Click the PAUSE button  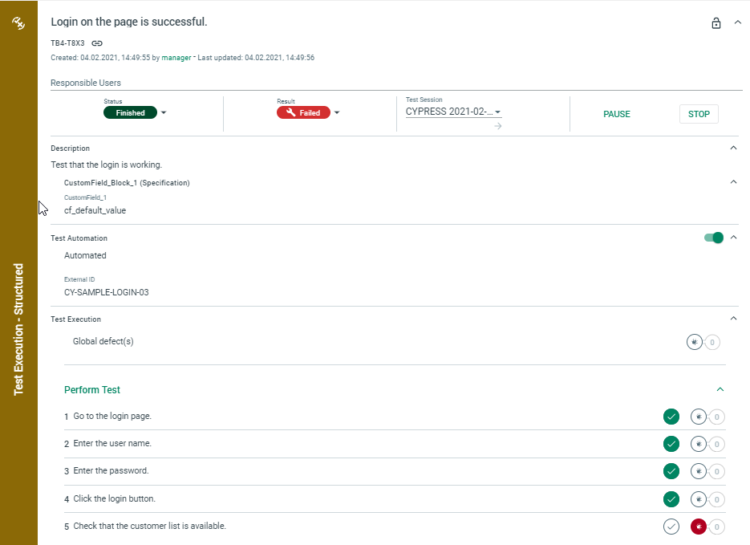617,114
